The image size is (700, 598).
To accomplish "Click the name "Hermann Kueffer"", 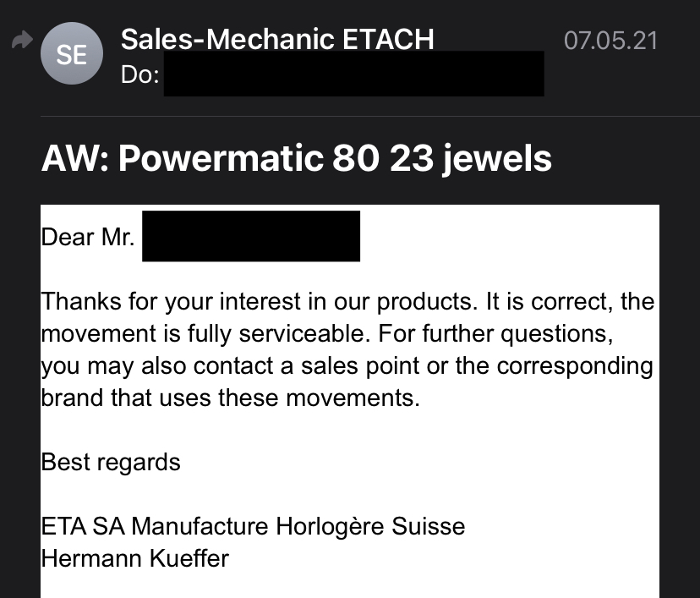I will click(134, 558).
